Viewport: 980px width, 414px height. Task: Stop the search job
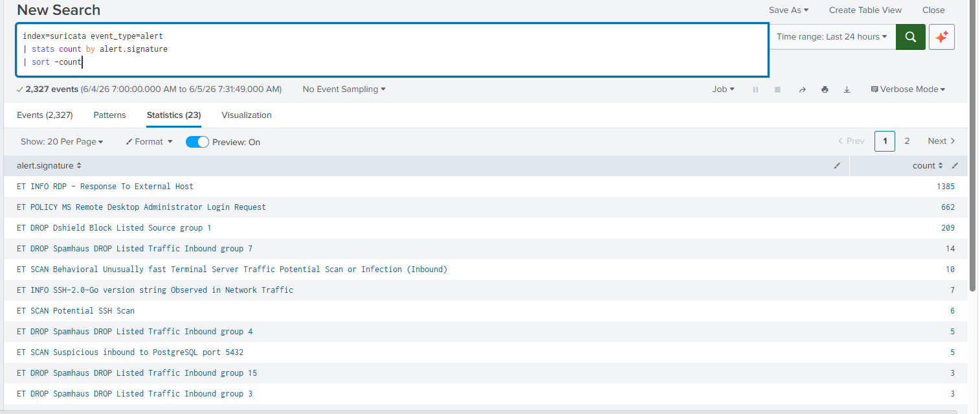(777, 89)
